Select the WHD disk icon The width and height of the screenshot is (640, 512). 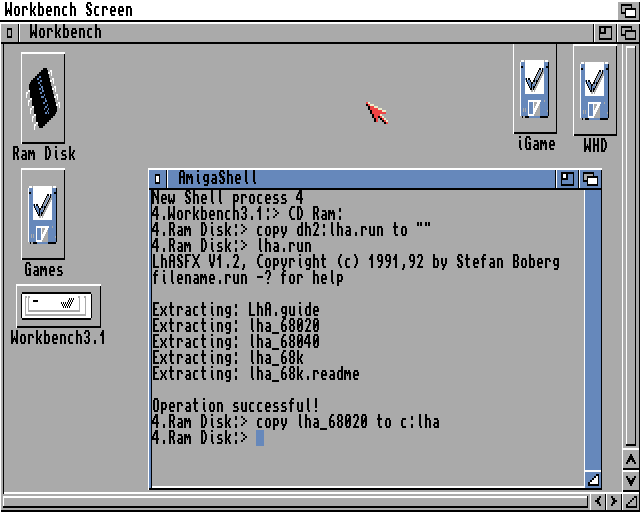(595, 90)
